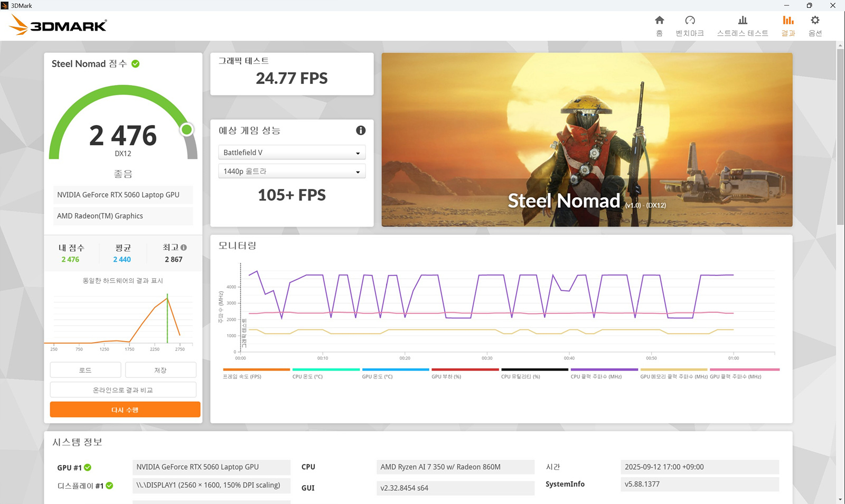Click the pink GPU 클럭 주파수 (MHz) legend swatch
This screenshot has width=845, height=504.
[x=745, y=369]
